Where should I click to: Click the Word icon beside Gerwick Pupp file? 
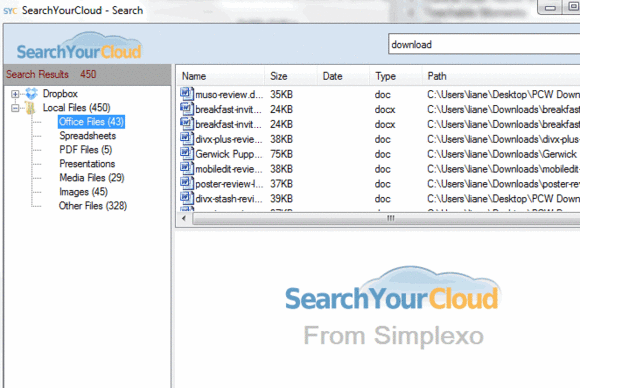[x=187, y=153]
